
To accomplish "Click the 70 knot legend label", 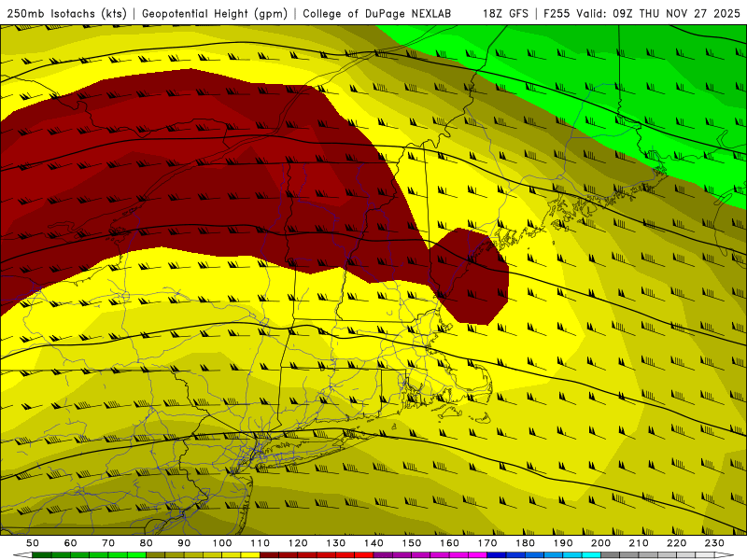I will (108, 543).
